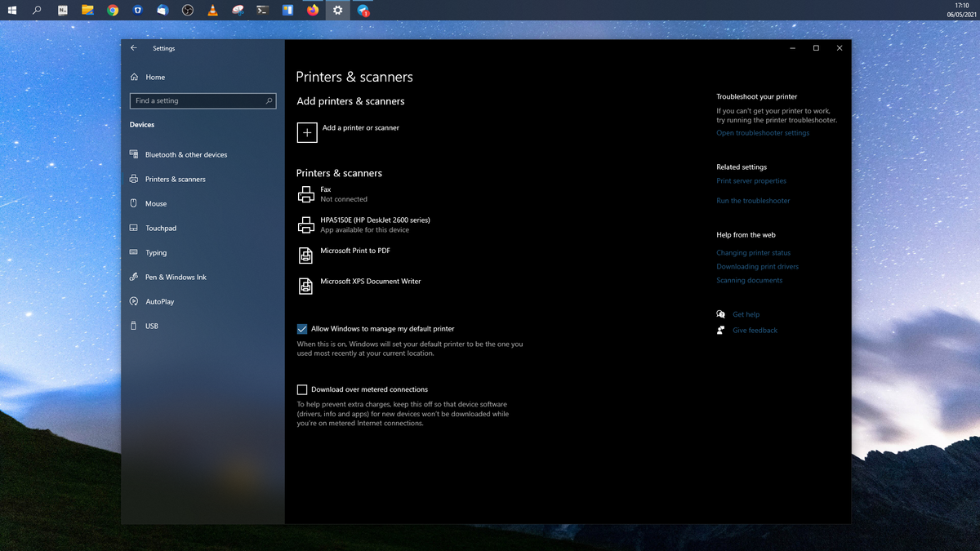Select the Bluetooth & other devices icon

click(x=133, y=154)
